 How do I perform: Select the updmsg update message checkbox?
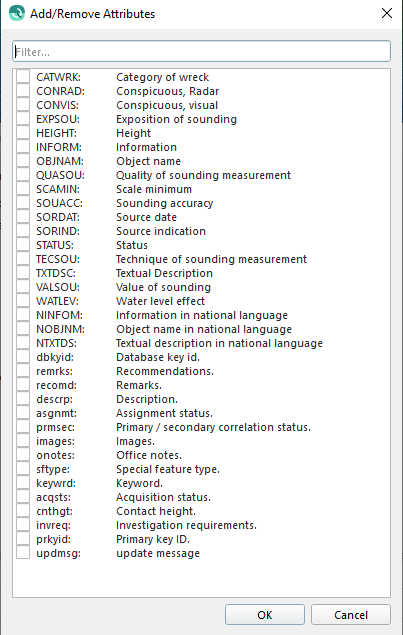point(23,553)
